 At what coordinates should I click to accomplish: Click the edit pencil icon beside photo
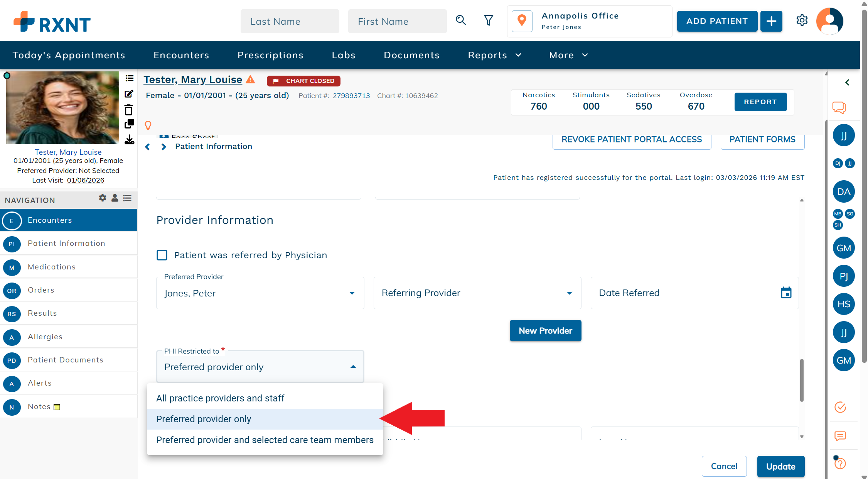coord(129,94)
